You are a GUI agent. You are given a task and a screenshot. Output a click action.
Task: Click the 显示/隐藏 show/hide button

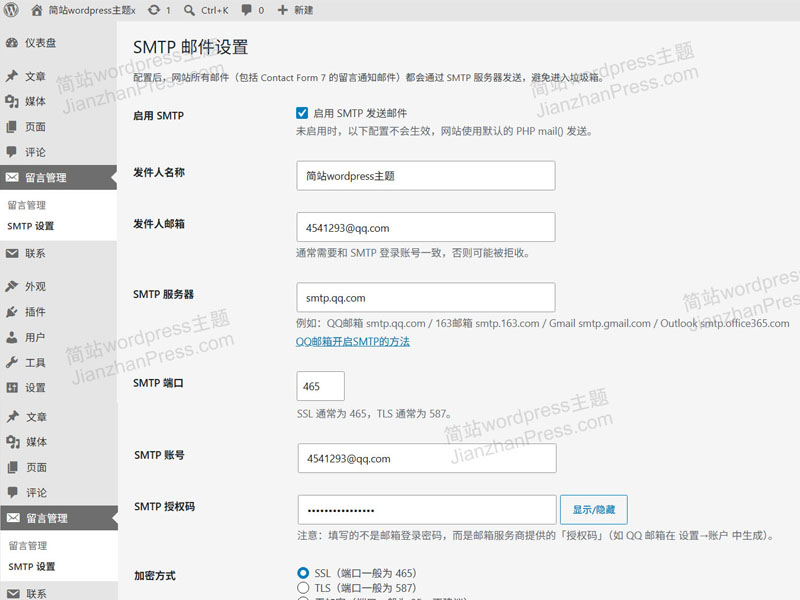(594, 510)
